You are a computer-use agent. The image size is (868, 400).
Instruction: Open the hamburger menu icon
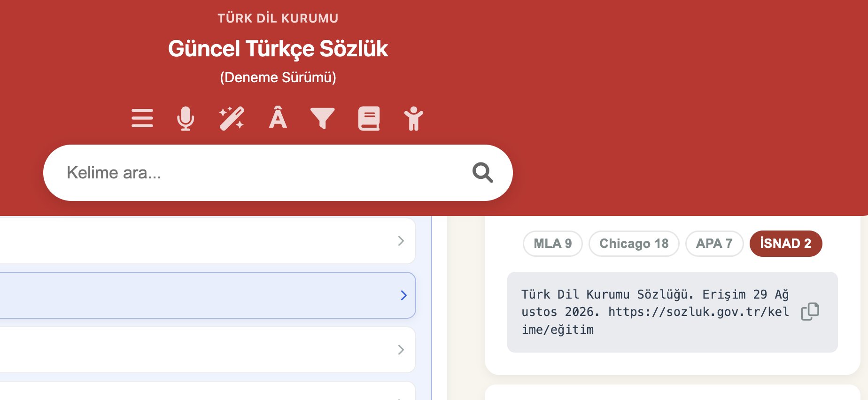point(142,118)
